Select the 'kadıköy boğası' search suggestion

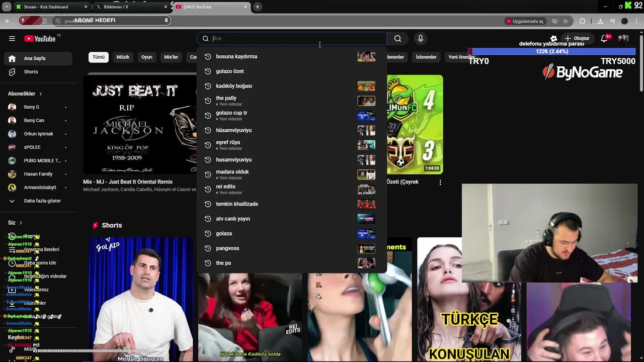[x=291, y=86]
